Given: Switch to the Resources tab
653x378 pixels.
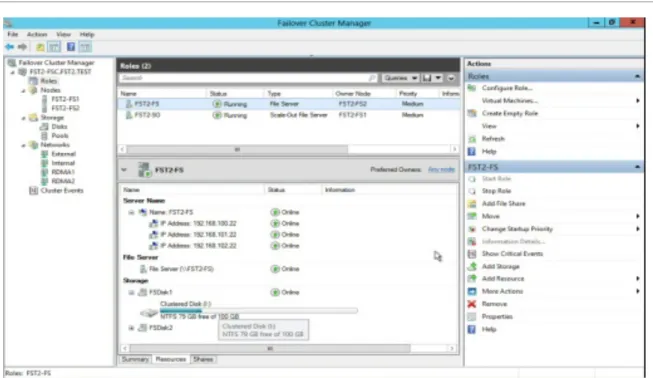Looking at the screenshot, I should 171,359.
